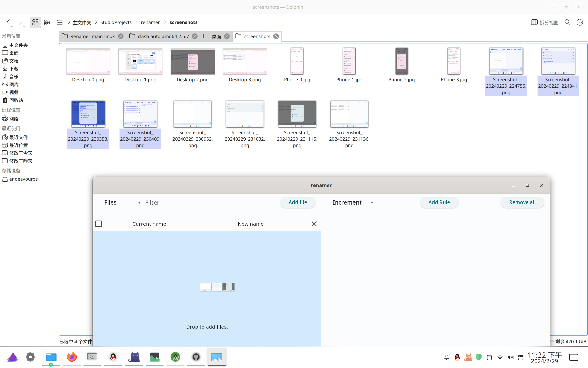The width and height of the screenshot is (588, 368).
Task: Switch Dolphin to grid view mode
Action: [35, 22]
